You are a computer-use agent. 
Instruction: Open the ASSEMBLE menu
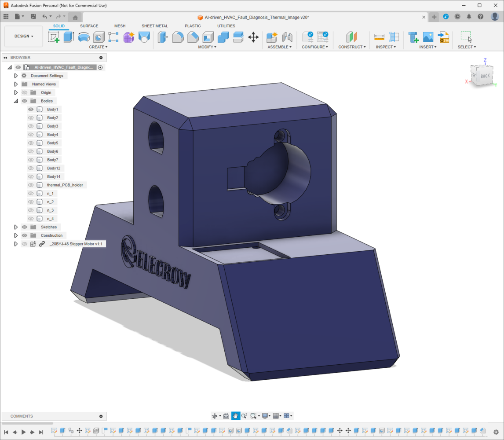[x=279, y=47]
